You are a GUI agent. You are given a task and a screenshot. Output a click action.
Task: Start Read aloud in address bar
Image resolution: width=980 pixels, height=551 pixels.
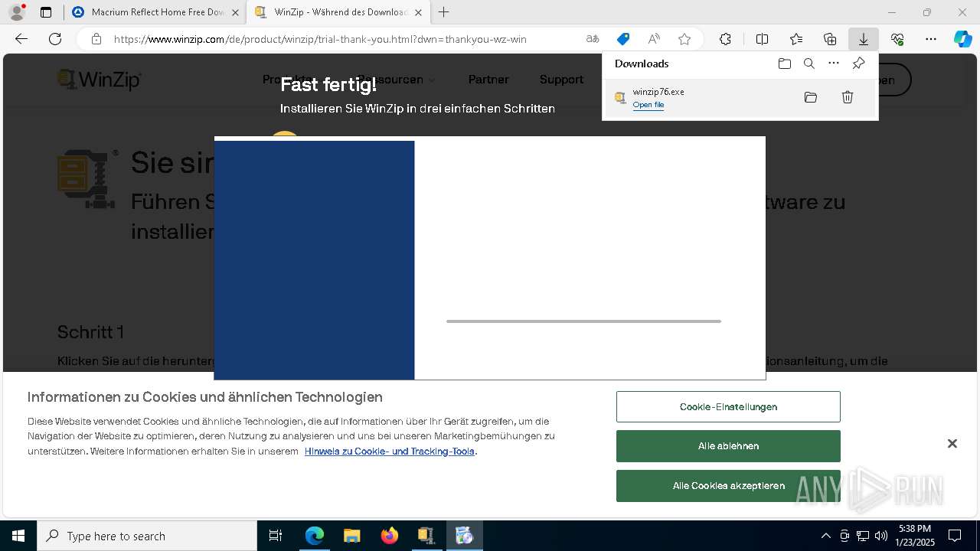pyautogui.click(x=654, y=39)
